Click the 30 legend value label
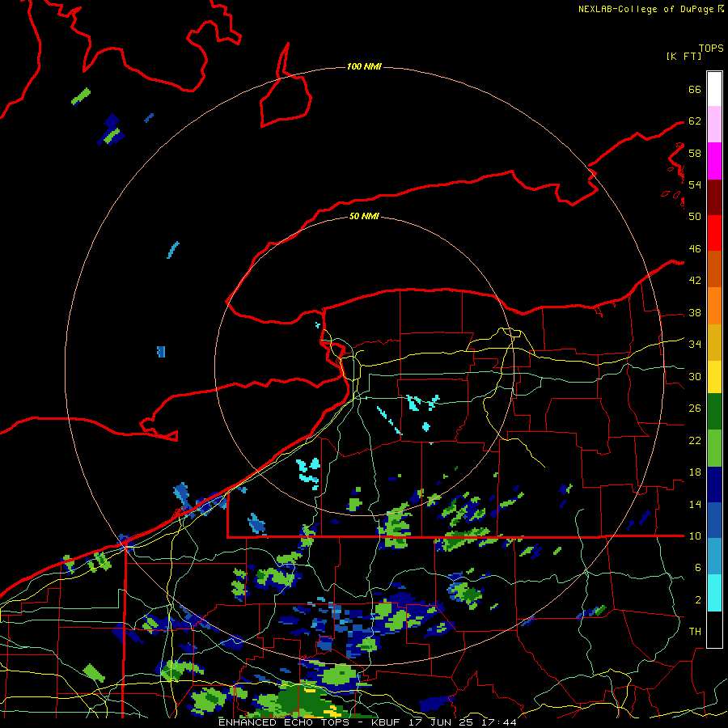The image size is (728, 728). 695,376
